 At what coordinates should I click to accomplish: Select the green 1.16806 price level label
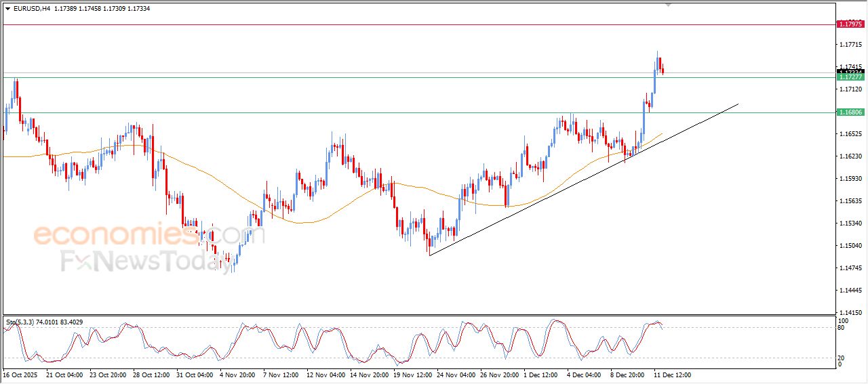(850, 112)
